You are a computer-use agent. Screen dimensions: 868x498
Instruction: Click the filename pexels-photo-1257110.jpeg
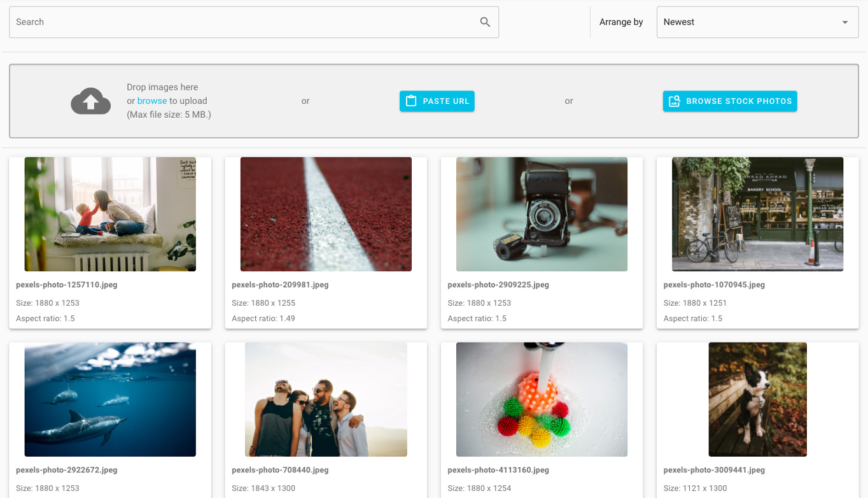pyautogui.click(x=67, y=285)
